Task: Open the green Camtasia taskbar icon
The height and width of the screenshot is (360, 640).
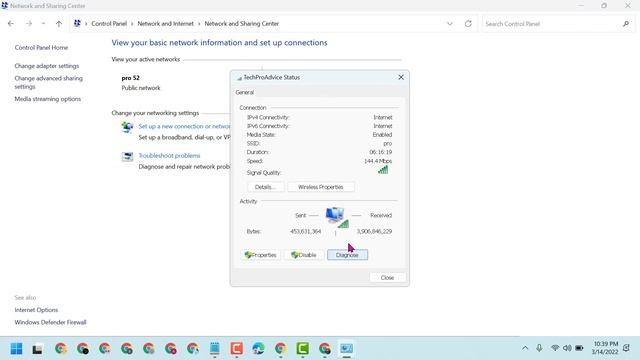Action: click(302, 349)
